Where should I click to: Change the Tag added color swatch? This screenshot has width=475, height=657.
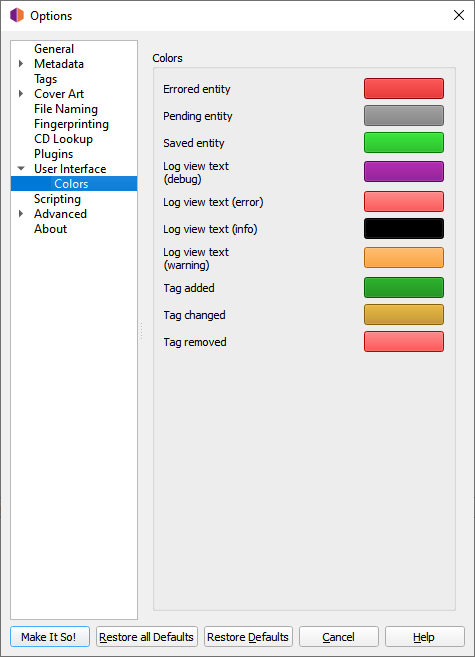click(404, 288)
